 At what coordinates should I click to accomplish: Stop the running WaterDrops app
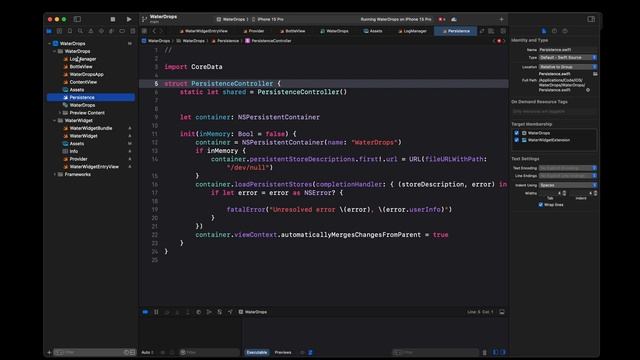pos(113,19)
